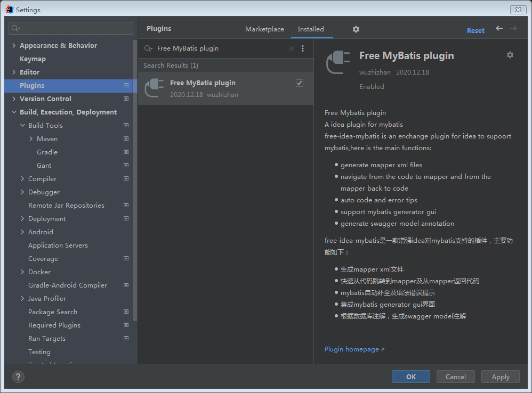Click the Free MyBatis plugin detail gear
Screen dimensions: 532x393
pyautogui.click(x=510, y=55)
